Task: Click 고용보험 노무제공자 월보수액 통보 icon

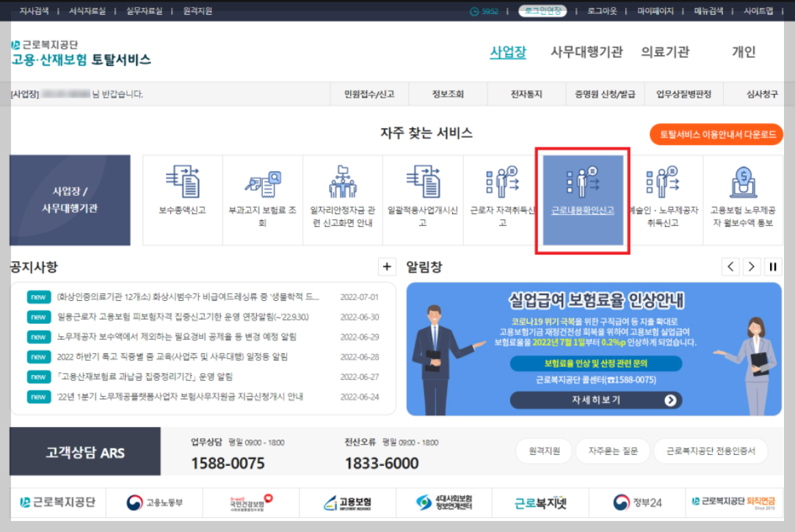Action: pos(743,200)
